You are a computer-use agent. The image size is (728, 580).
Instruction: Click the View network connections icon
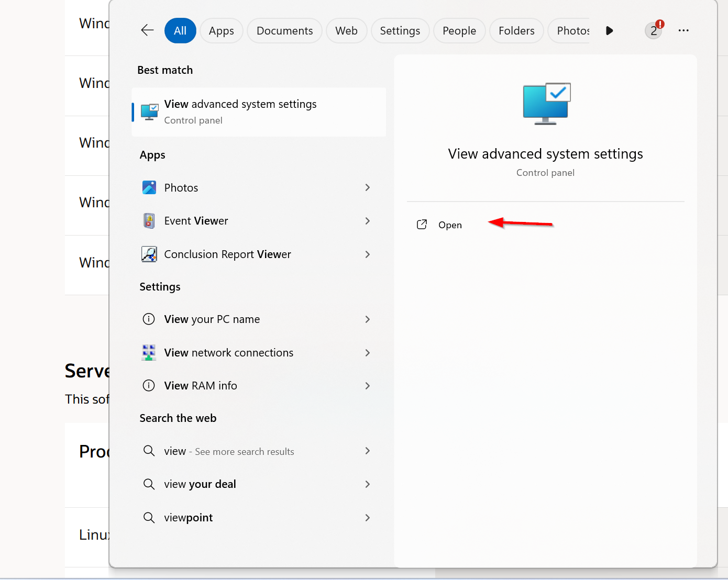149,352
